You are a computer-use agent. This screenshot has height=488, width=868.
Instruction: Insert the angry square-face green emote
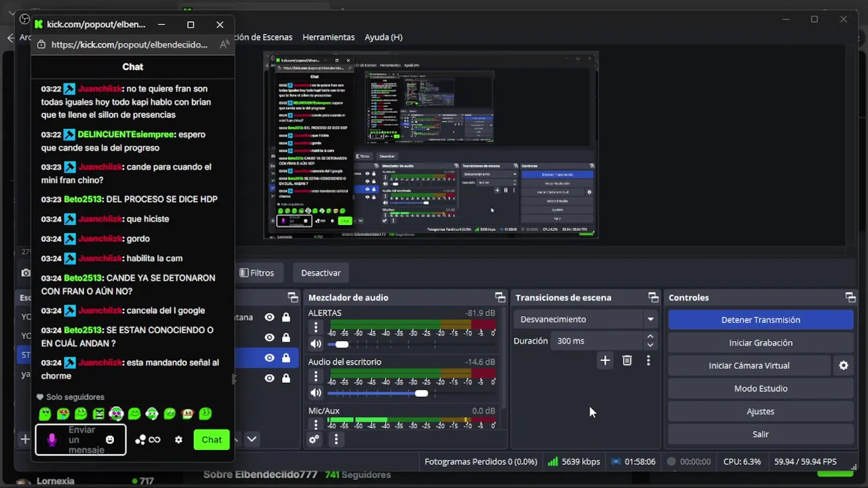pos(99,413)
